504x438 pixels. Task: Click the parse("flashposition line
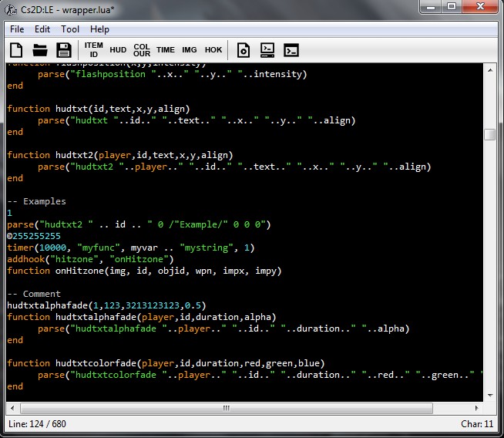pos(173,74)
